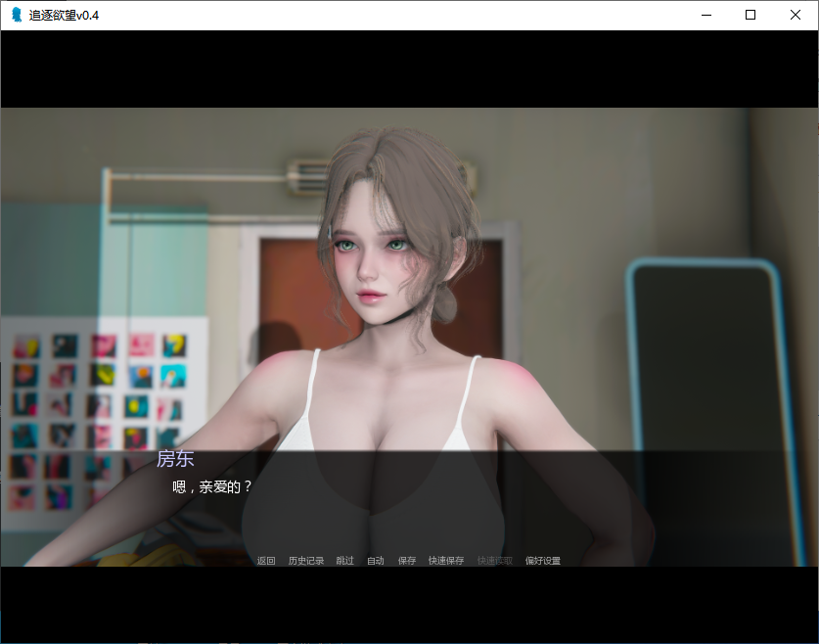Click the dialogue line 嗯，亲爱的？
The height and width of the screenshot is (644, 819).
212,486
